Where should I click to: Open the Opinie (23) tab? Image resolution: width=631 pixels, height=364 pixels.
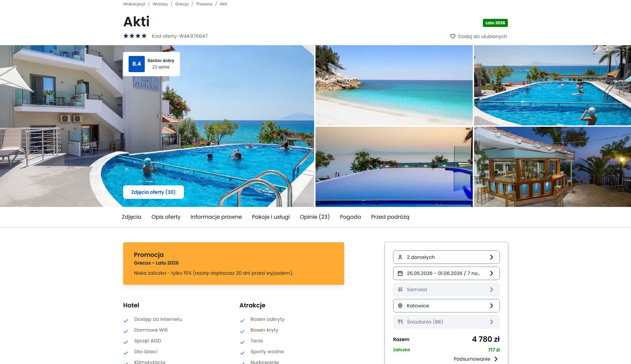pyautogui.click(x=315, y=217)
